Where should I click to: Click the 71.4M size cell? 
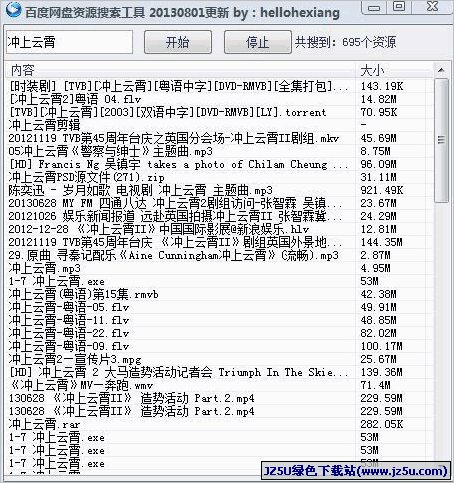[x=375, y=385]
